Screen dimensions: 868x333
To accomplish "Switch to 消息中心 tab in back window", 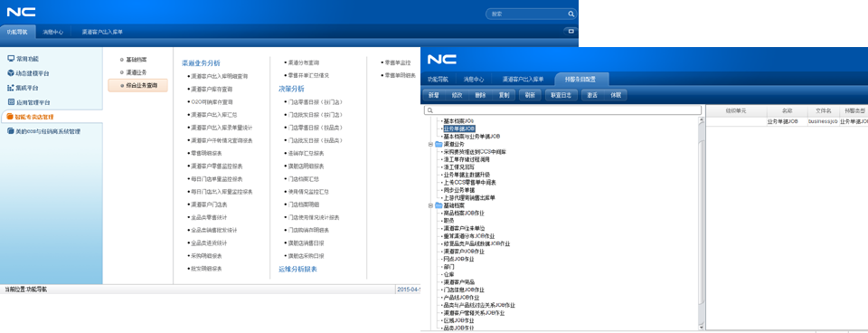I will click(x=53, y=33).
